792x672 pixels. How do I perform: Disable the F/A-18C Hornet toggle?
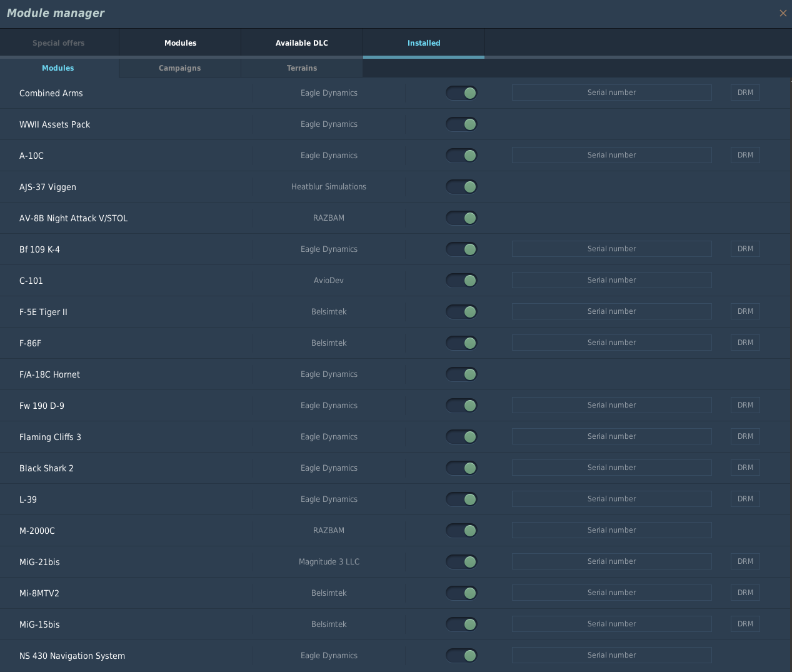pos(461,374)
